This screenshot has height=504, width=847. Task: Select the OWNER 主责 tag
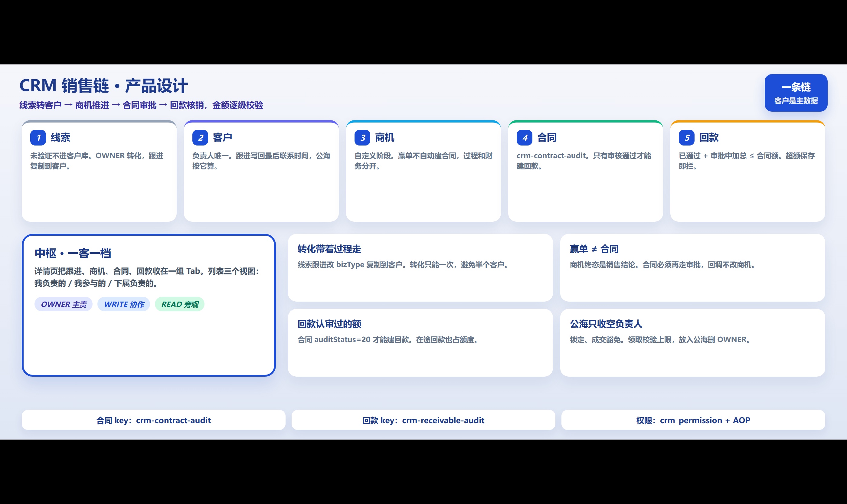click(64, 304)
